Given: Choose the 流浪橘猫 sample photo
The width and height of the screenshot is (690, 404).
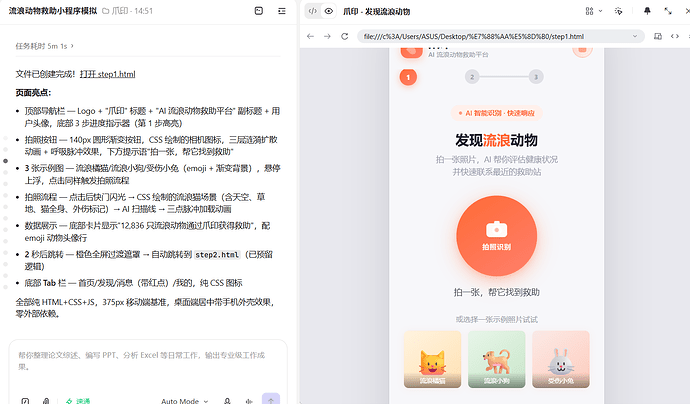Looking at the screenshot, I should (x=432, y=359).
